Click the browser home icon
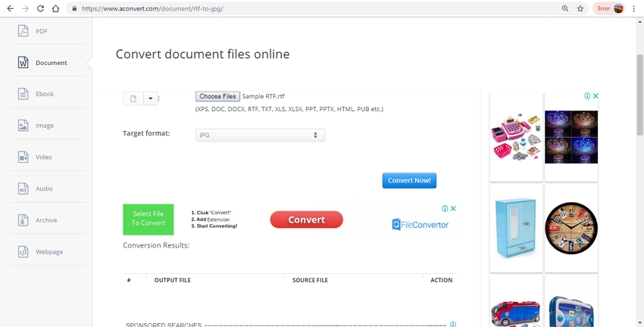This screenshot has height=327, width=644. (55, 8)
